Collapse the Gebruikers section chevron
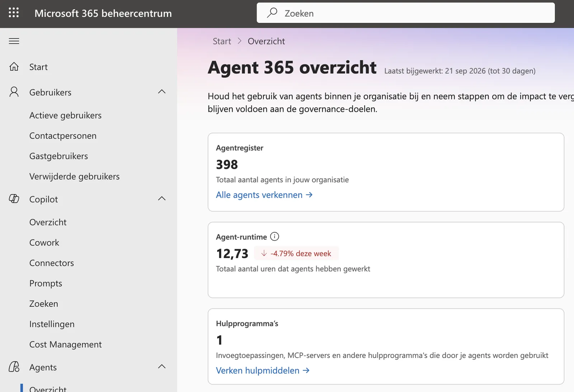The height and width of the screenshot is (392, 574). (162, 92)
